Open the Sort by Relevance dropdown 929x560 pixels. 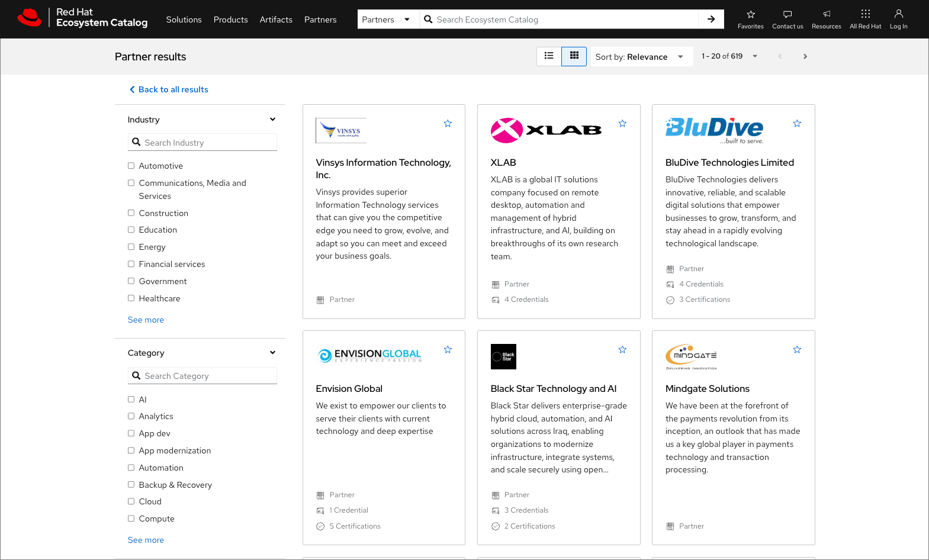click(641, 57)
